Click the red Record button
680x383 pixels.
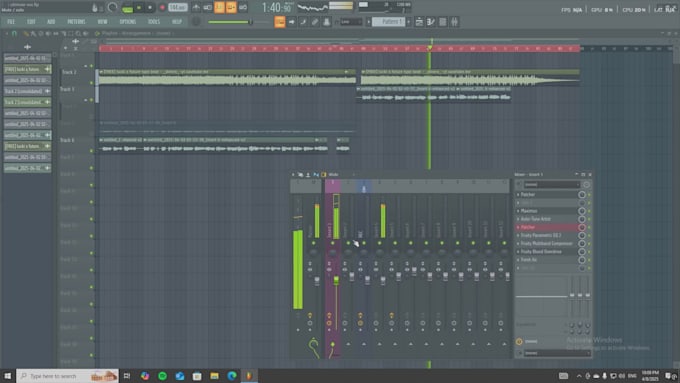coord(162,7)
